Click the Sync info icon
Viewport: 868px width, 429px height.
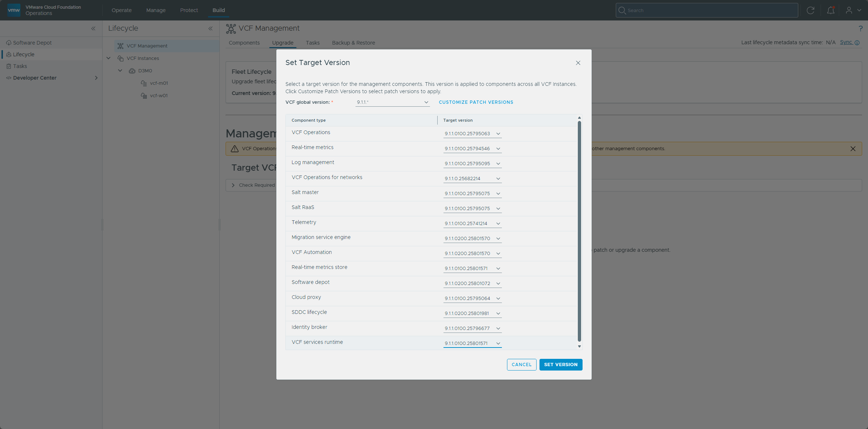(857, 43)
